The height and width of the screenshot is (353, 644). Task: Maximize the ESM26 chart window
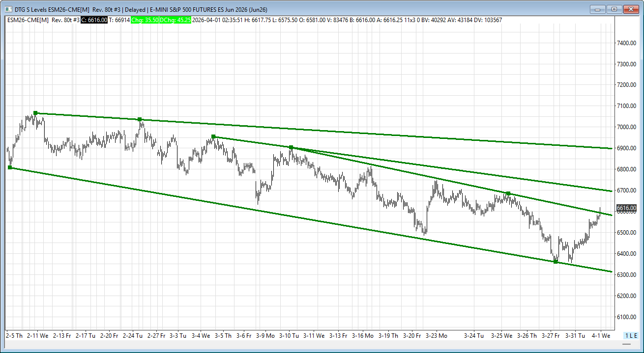[x=614, y=9]
